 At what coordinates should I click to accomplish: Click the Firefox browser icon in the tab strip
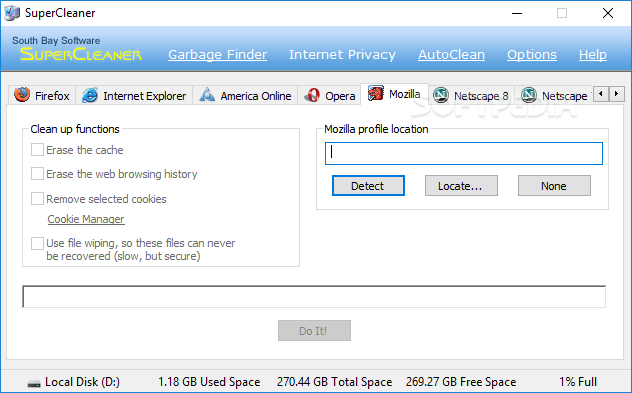(x=22, y=95)
